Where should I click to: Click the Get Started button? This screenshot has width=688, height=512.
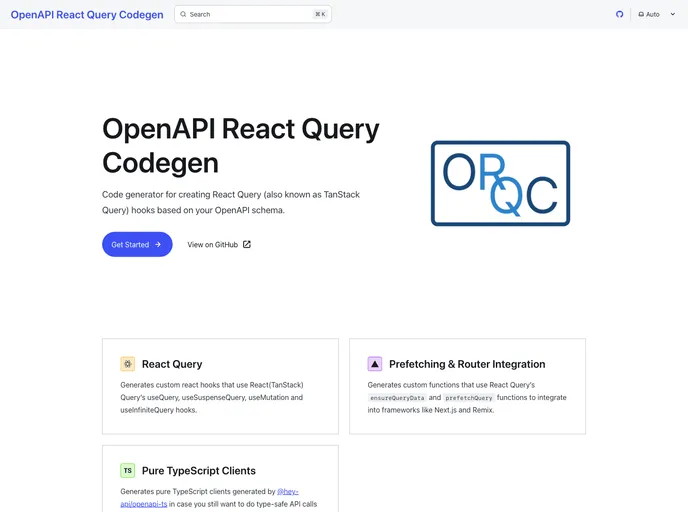click(137, 244)
